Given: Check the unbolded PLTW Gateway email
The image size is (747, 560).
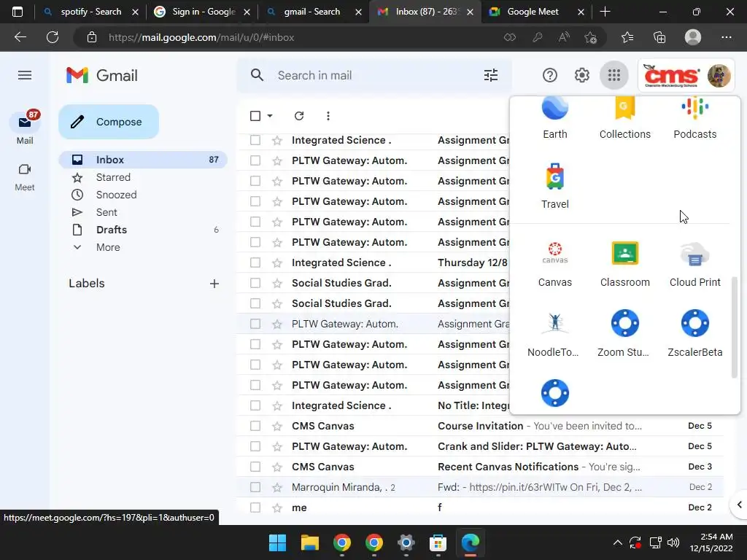Looking at the screenshot, I should [x=255, y=324].
